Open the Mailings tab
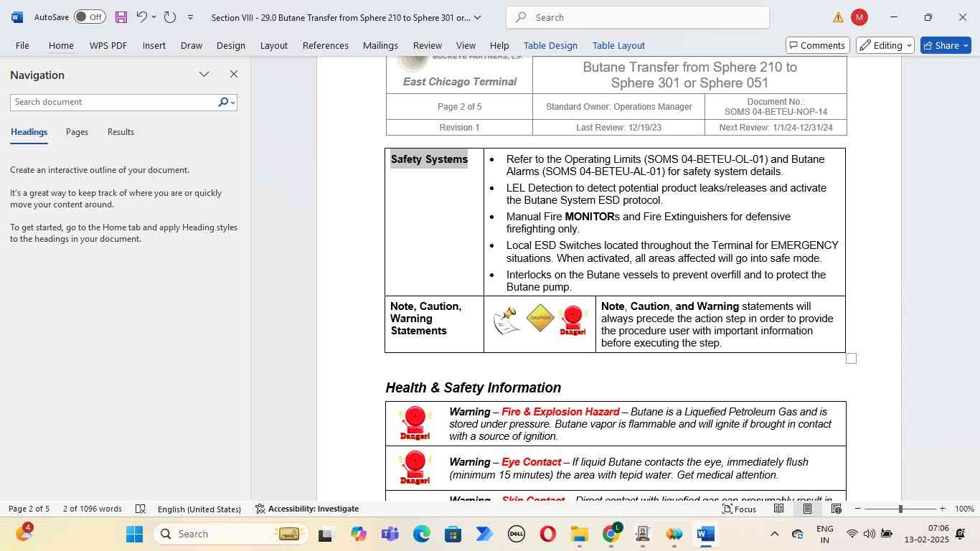This screenshot has height=551, width=980. (x=380, y=45)
